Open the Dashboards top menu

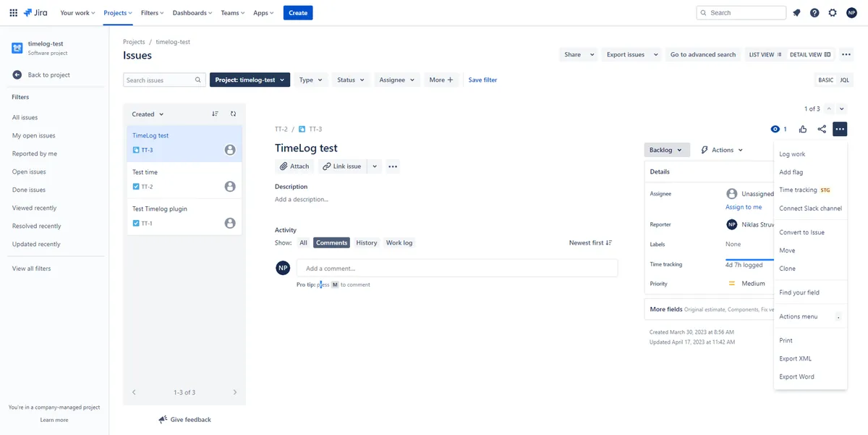(192, 12)
